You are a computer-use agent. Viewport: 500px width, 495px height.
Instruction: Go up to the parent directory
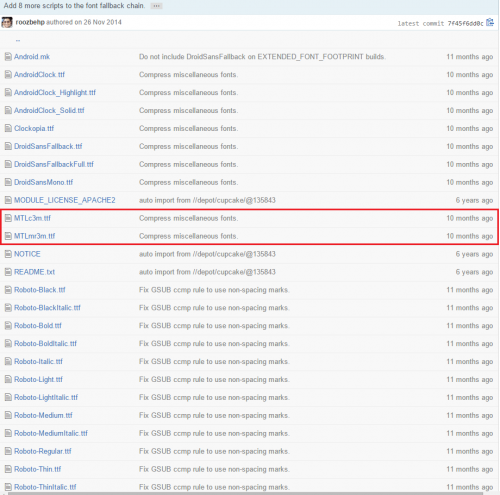[18, 40]
